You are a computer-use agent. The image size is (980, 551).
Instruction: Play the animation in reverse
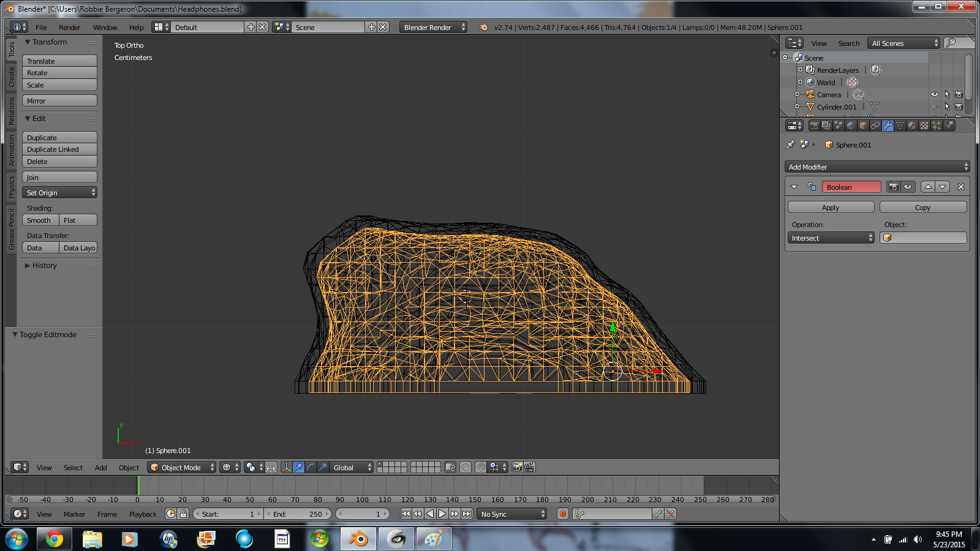pos(430,514)
